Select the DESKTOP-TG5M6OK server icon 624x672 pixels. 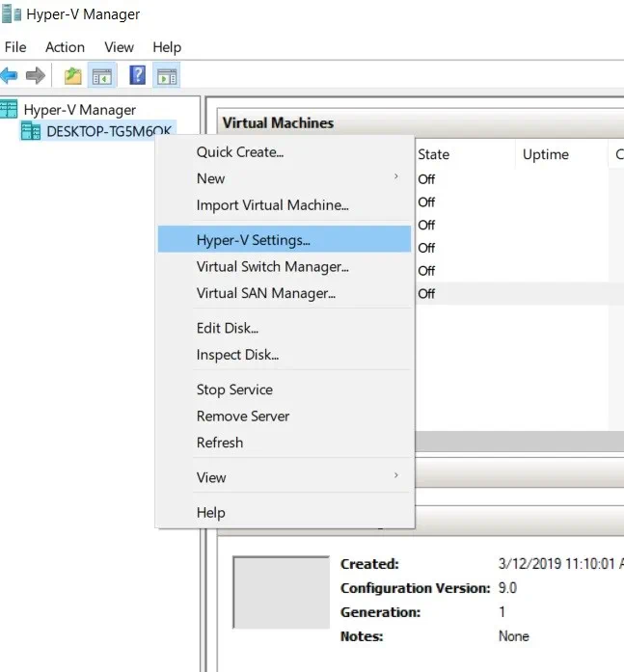tap(31, 132)
